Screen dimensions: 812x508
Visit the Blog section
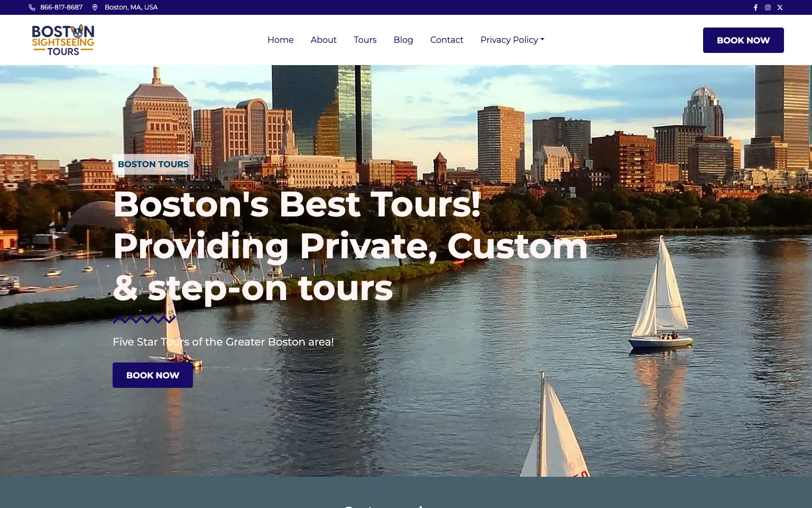click(403, 40)
